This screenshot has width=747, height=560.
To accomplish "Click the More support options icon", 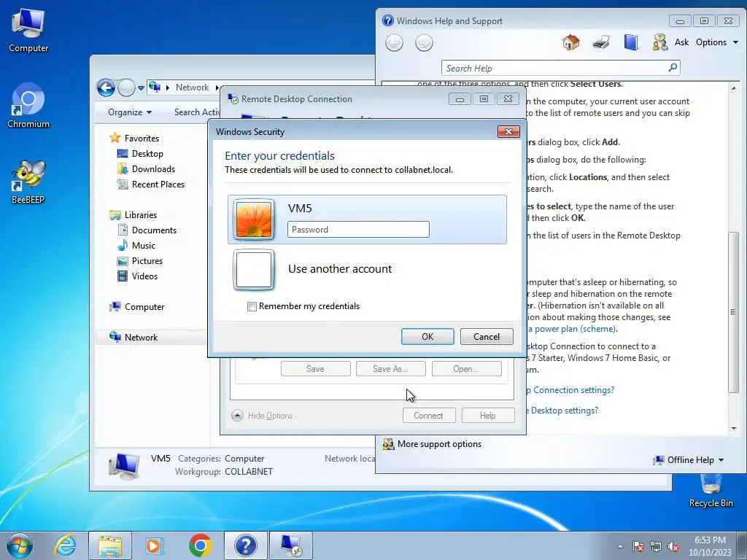I will point(388,444).
